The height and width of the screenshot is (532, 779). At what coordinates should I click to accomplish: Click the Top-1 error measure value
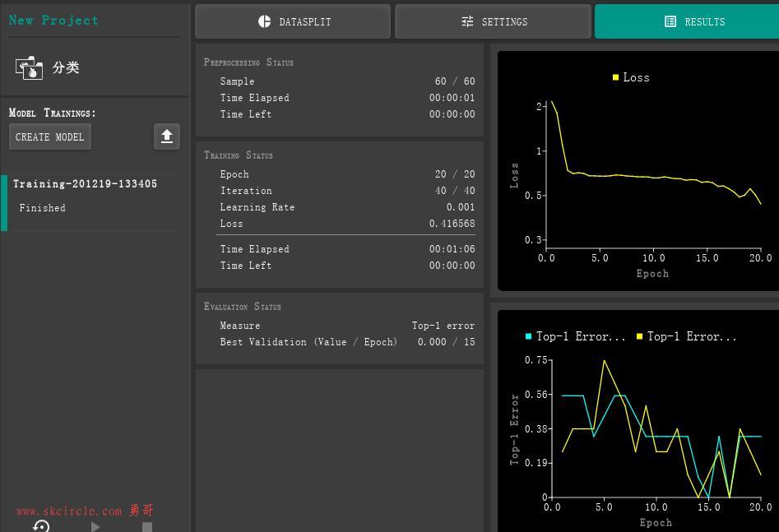(x=443, y=326)
